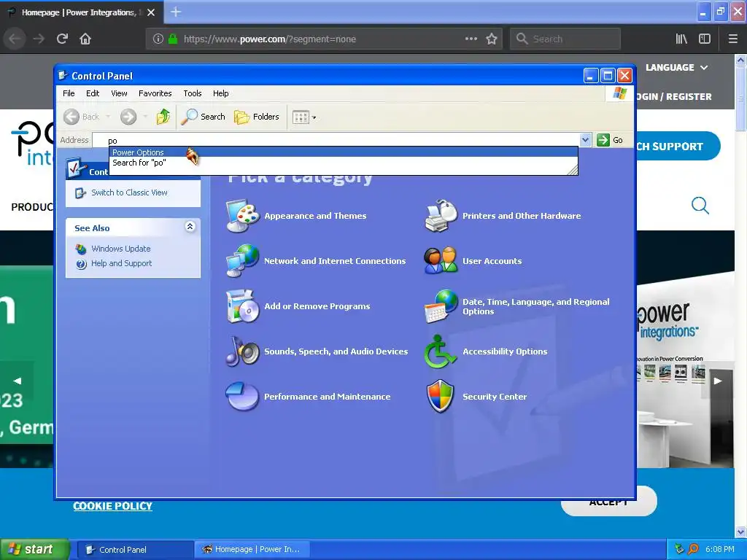Click the Up folder toolbar icon

163,117
